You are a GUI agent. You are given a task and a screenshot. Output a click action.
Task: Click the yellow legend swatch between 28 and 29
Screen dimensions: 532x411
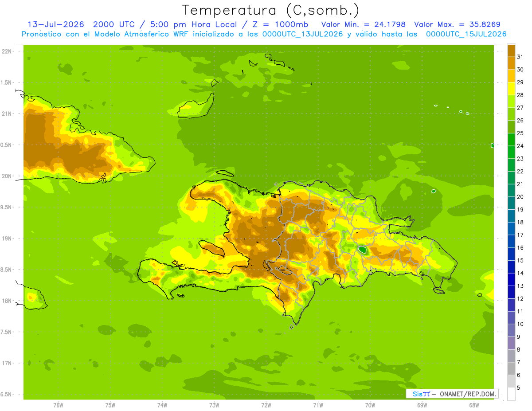pos(511,89)
